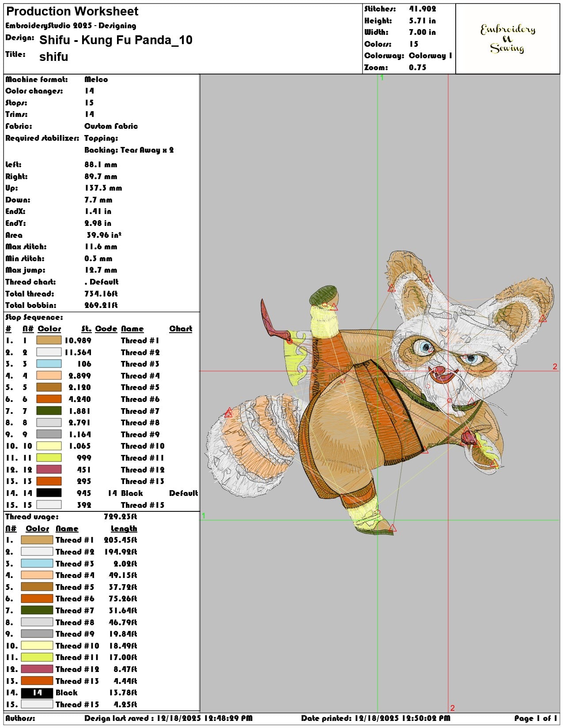Click the 'Chart' column header in Stop Sequence
Viewport: 563px width, 728px height.
[x=181, y=329]
